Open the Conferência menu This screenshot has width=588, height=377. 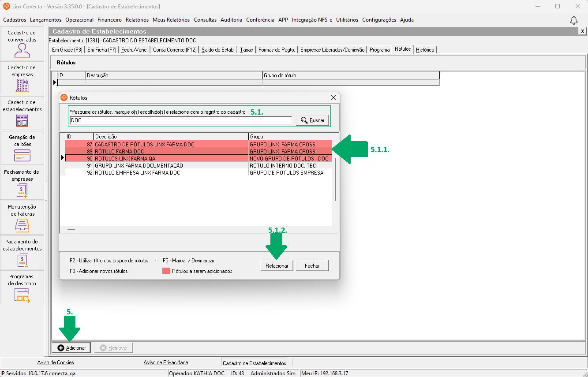[x=260, y=20]
